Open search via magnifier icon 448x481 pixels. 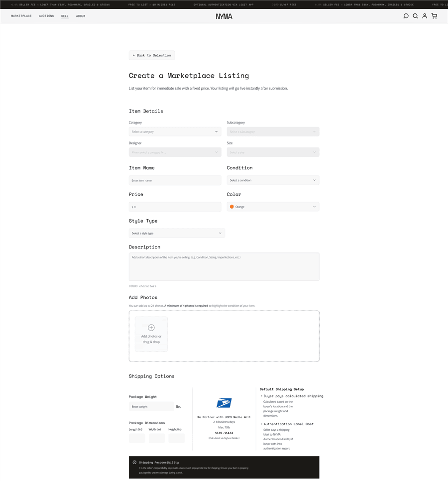(415, 16)
